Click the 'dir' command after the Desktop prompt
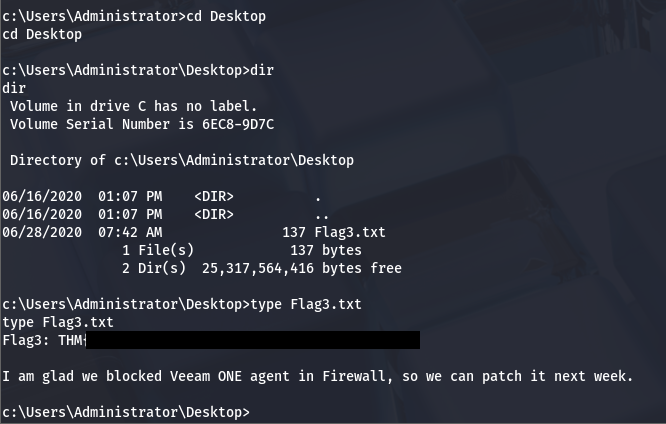 [x=261, y=70]
